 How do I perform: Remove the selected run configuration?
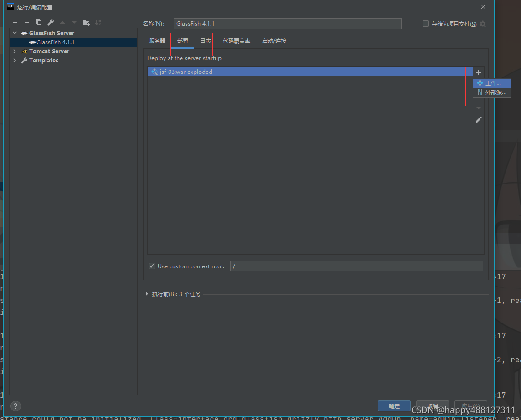pos(27,22)
